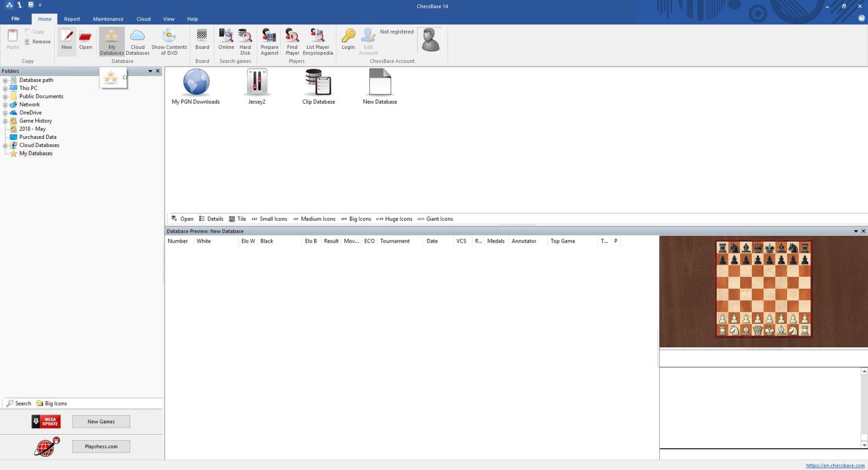Select the Jersey2 database icon
The image size is (868, 470).
[257, 86]
